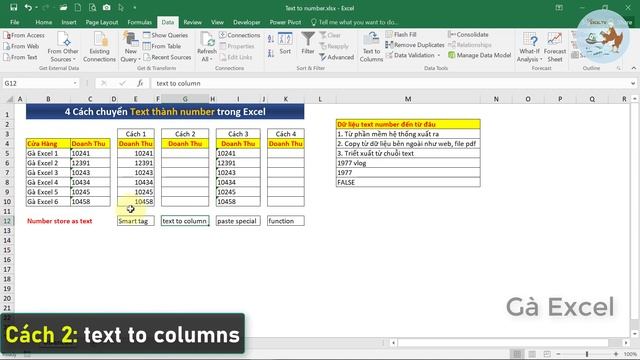Open Recent Sources

tap(167, 57)
